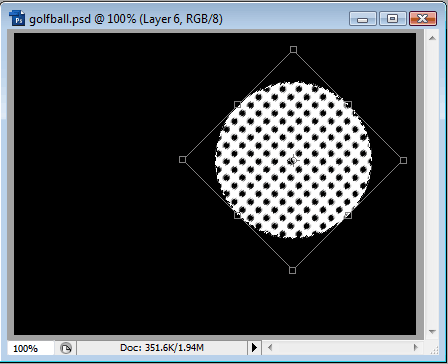Click the transform center reference point
The width and height of the screenshot is (448, 364).
293,161
